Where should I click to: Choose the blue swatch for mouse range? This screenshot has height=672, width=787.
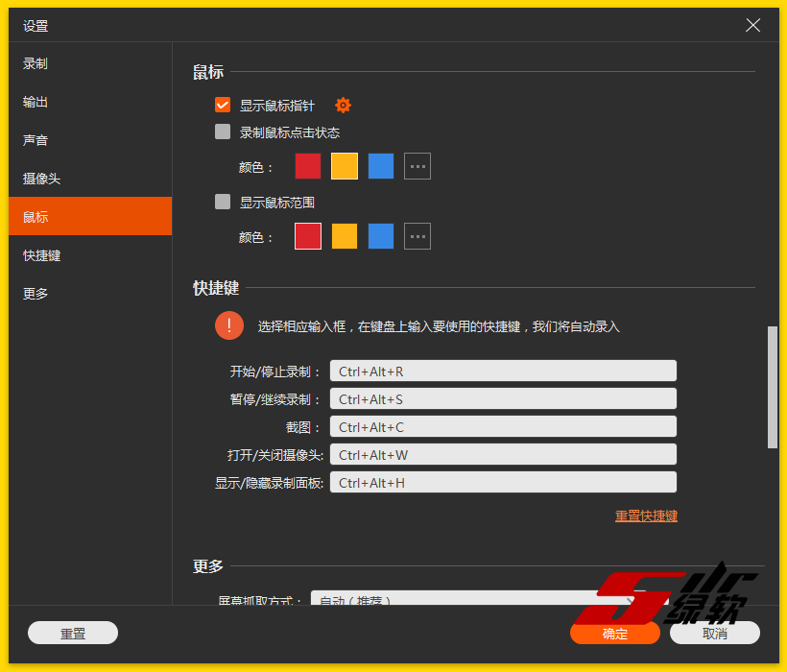tap(381, 236)
